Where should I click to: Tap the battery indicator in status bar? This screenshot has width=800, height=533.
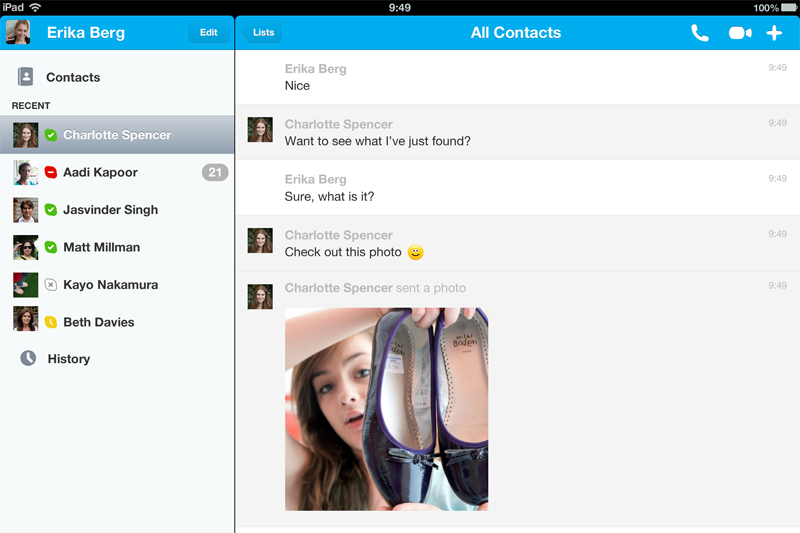789,7
